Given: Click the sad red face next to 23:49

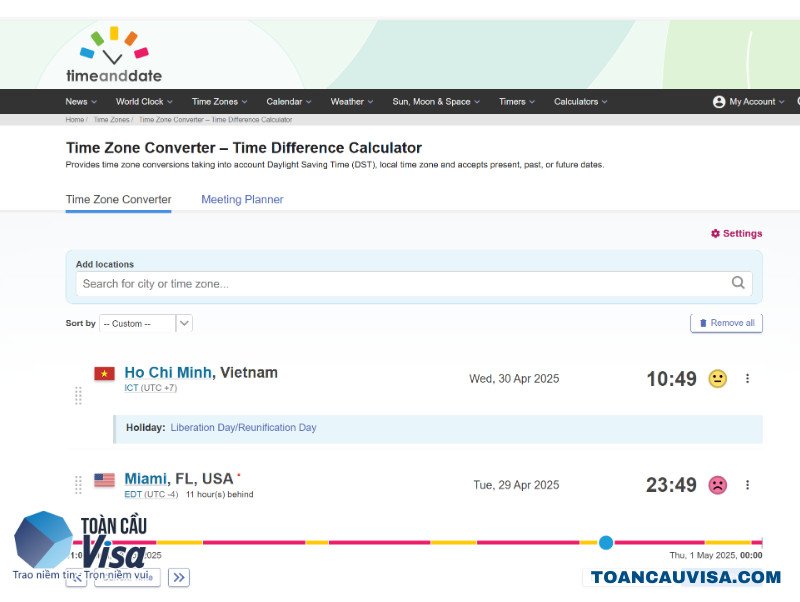Looking at the screenshot, I should pyautogui.click(x=717, y=485).
